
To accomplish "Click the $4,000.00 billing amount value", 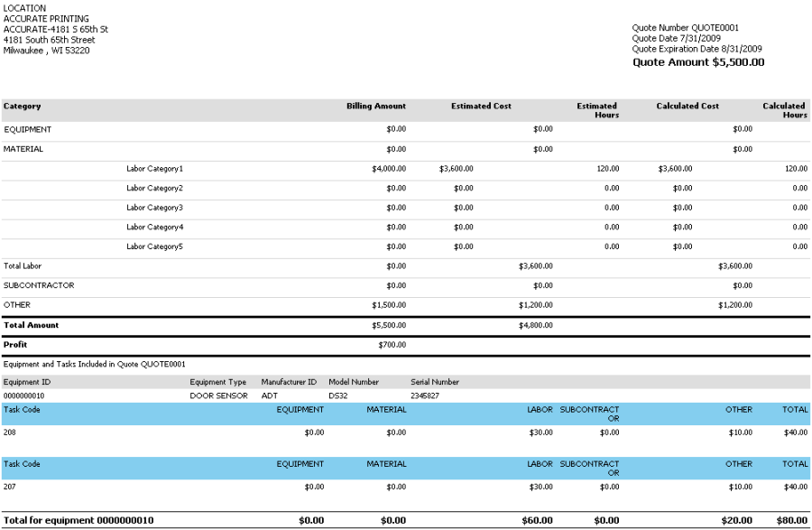I will pyautogui.click(x=389, y=169).
